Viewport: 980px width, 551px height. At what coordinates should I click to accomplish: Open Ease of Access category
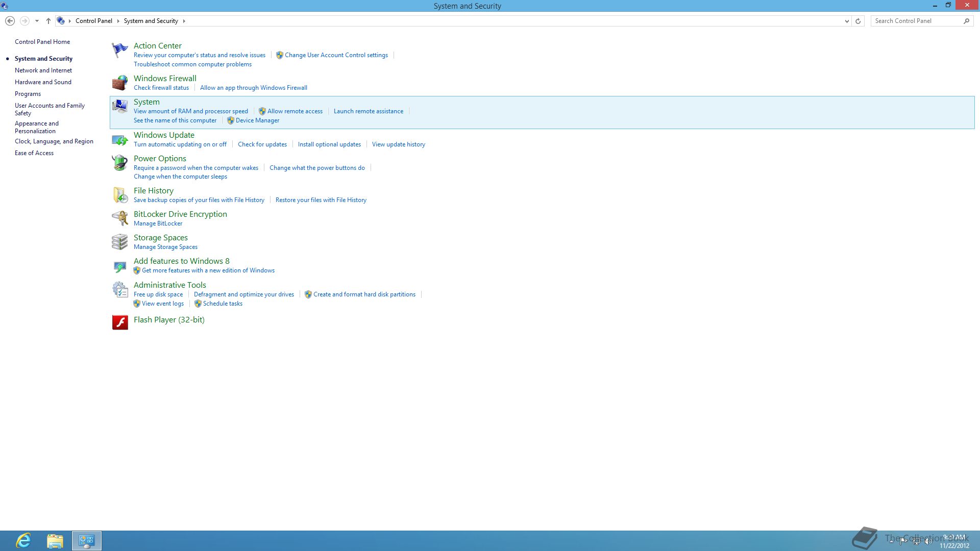click(x=34, y=153)
